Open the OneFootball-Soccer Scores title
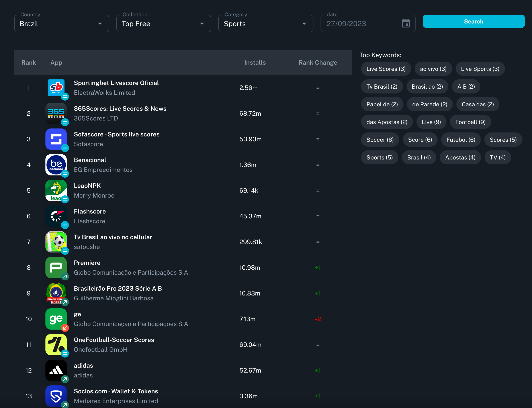This screenshot has width=532, height=408. pos(114,340)
